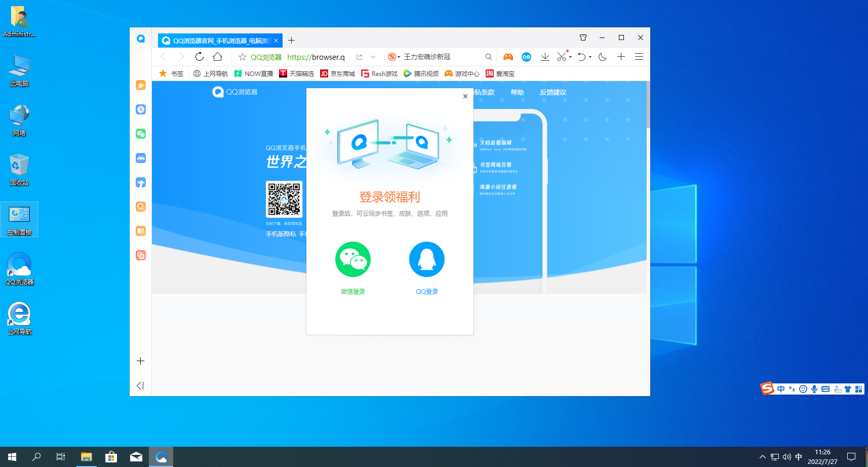Click the address bar URL field
The image size is (868, 467).
316,57
